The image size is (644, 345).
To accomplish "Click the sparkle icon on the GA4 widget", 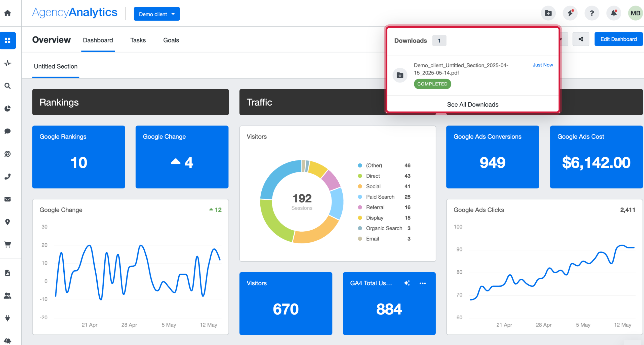I will 407,283.
